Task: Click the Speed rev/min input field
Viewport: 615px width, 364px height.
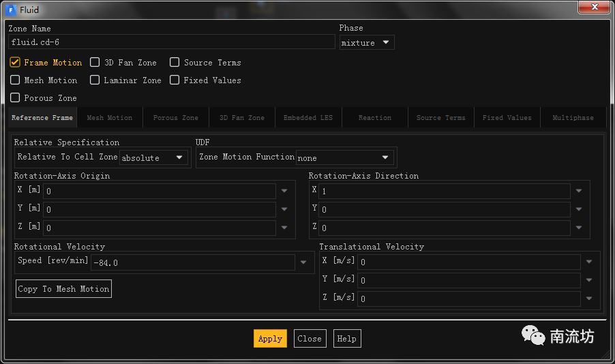Action: 193,262
